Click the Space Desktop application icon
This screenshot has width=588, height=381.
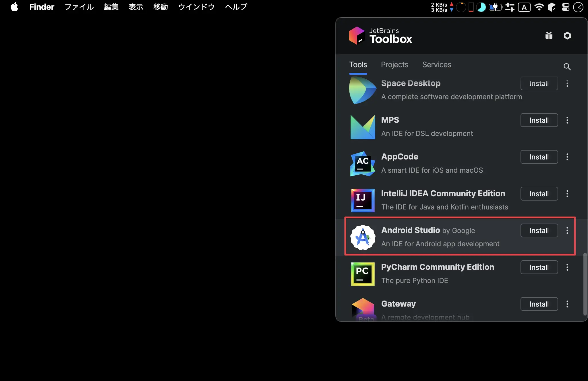pyautogui.click(x=362, y=89)
